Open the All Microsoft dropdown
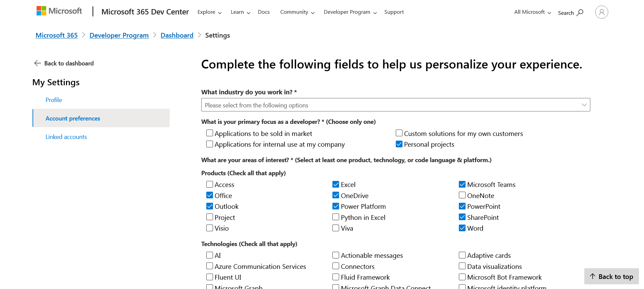 [532, 12]
